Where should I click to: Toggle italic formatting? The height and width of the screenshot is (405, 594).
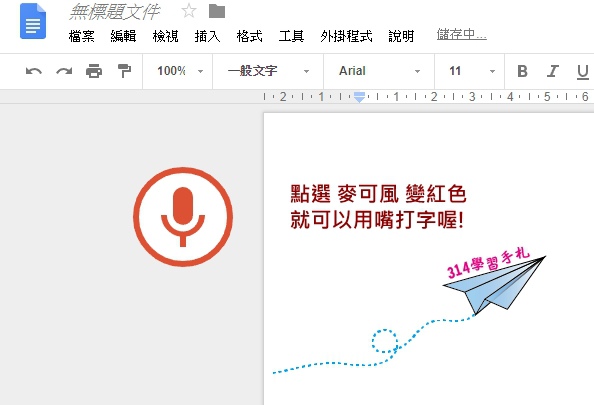(552, 71)
